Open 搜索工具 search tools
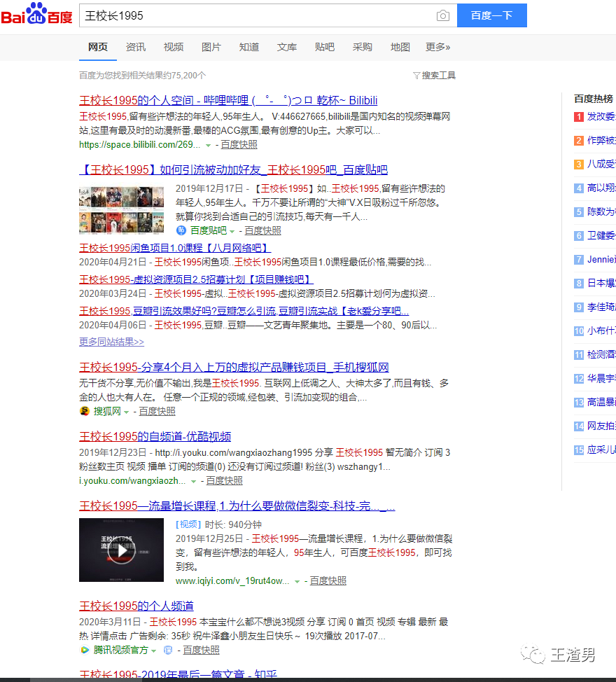Screen dimensions: 616x682 439,76
